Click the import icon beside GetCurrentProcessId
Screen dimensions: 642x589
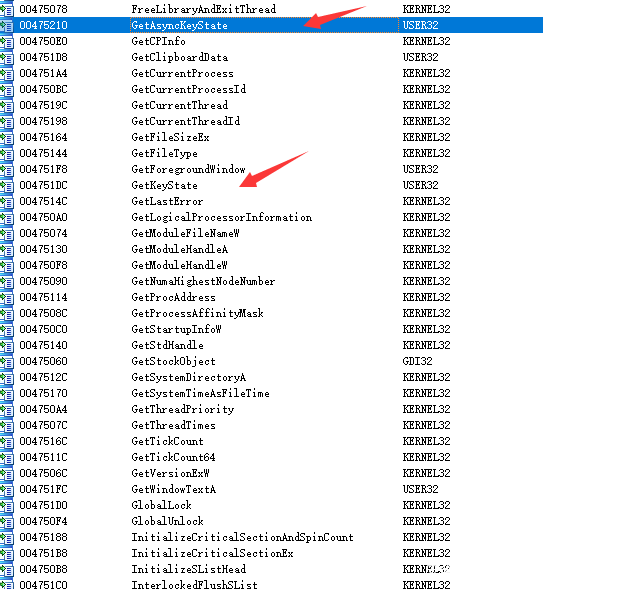pos(7,90)
